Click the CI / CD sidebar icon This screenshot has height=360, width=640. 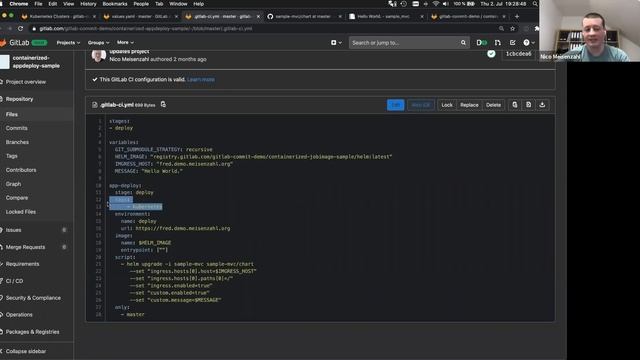click(2, 281)
